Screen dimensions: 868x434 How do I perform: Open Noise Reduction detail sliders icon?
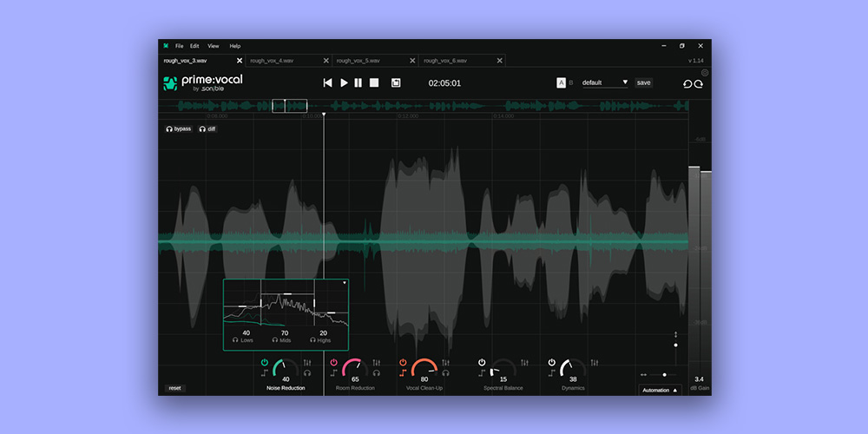click(x=306, y=361)
